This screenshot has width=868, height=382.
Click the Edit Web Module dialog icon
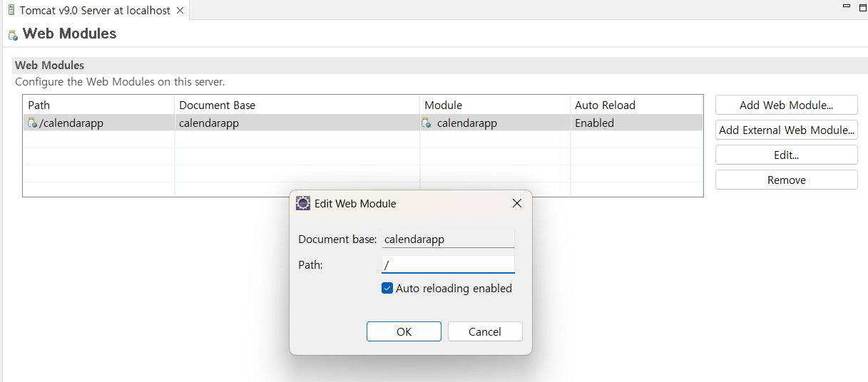point(303,203)
